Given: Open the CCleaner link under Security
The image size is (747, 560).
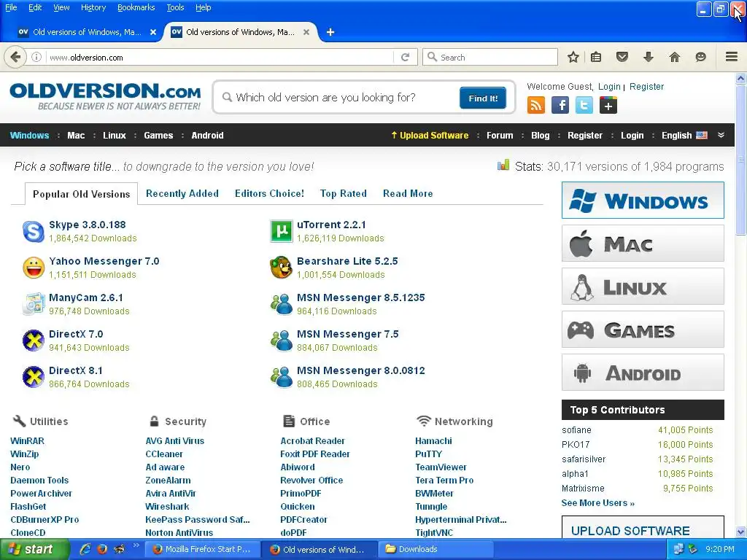Looking at the screenshot, I should point(164,454).
